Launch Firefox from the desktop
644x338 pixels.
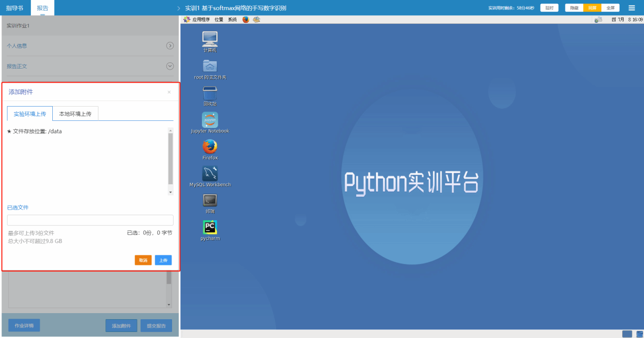click(x=210, y=147)
